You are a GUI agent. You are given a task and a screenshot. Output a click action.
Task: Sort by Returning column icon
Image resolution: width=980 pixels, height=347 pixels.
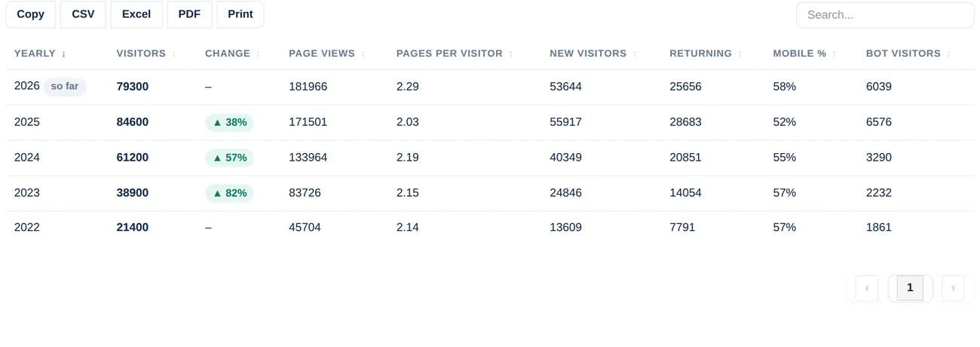740,54
